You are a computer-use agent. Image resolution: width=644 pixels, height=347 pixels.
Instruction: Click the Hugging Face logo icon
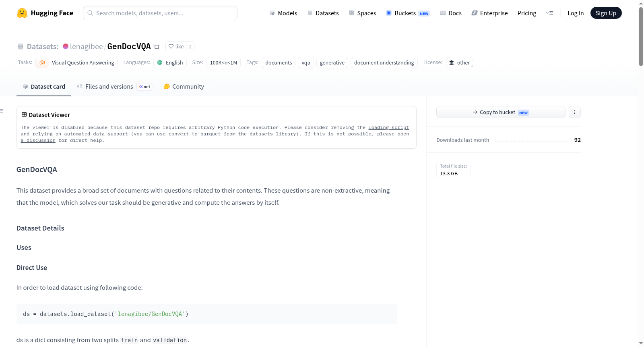(22, 13)
